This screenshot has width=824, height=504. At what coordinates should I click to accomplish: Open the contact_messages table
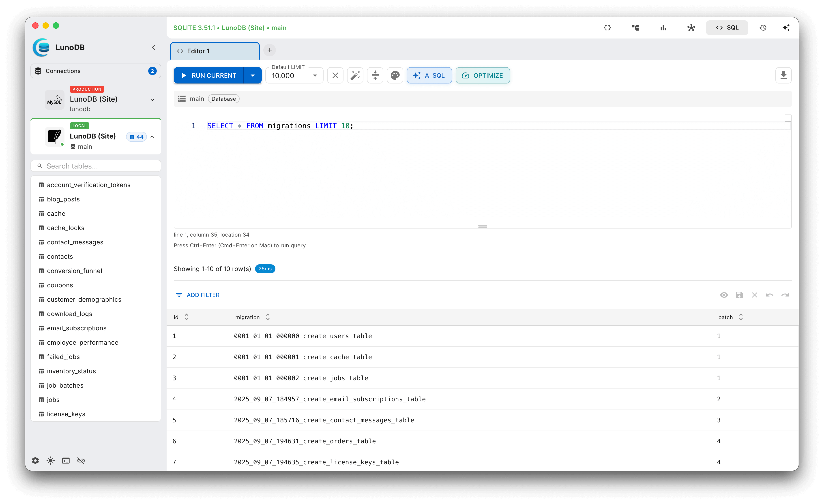[96, 242]
